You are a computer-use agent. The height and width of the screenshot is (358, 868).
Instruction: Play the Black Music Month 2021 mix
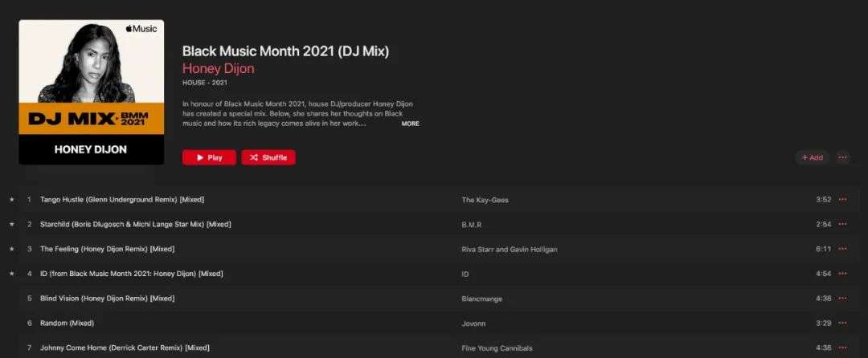pyautogui.click(x=209, y=157)
